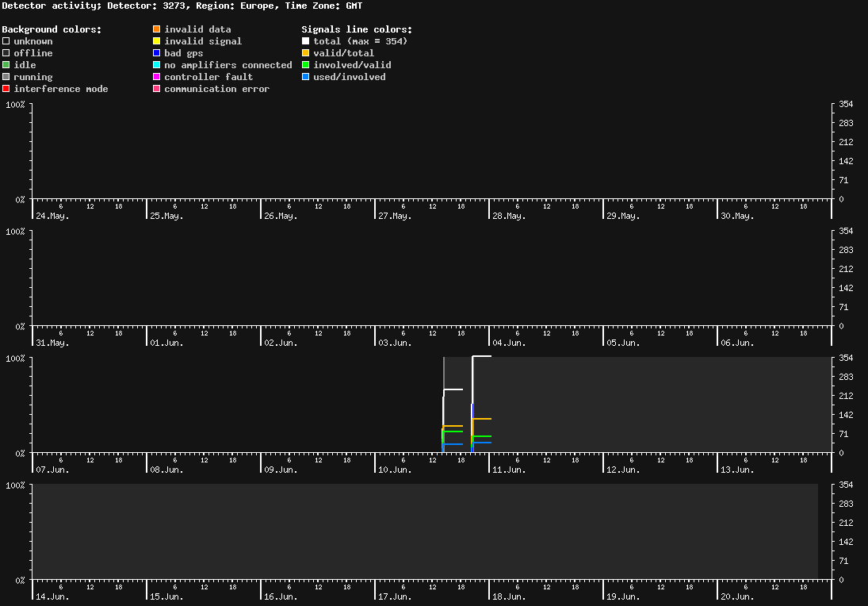Click the yellow invalid signal swatch
This screenshot has width=868, height=606.
click(x=157, y=41)
